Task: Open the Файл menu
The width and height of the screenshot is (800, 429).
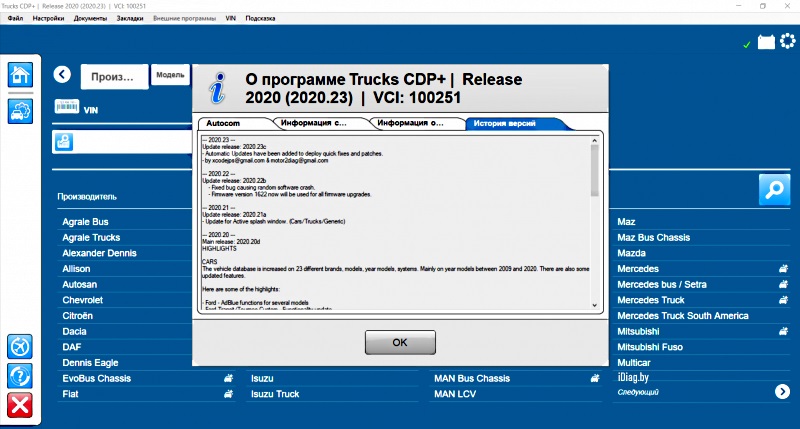Action: click(15, 19)
